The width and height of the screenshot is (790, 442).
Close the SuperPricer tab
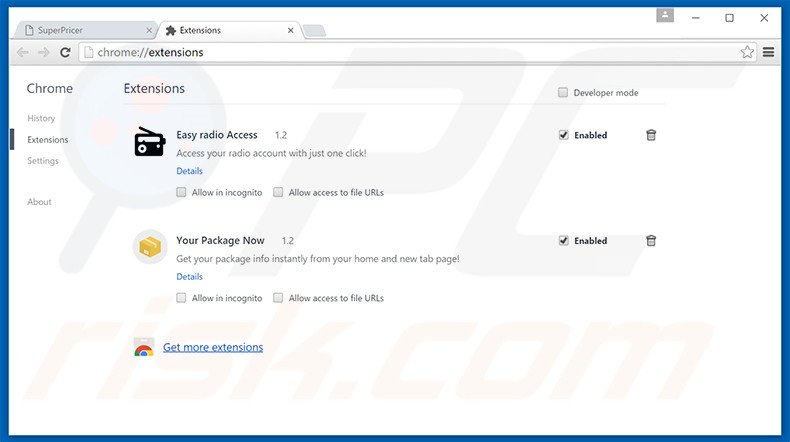(149, 31)
